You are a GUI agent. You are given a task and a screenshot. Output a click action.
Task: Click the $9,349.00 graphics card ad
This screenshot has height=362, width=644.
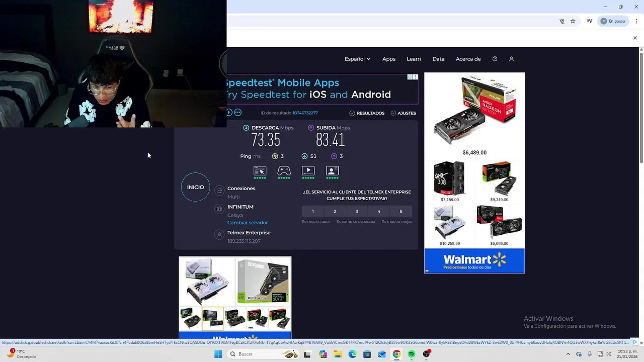point(499,182)
